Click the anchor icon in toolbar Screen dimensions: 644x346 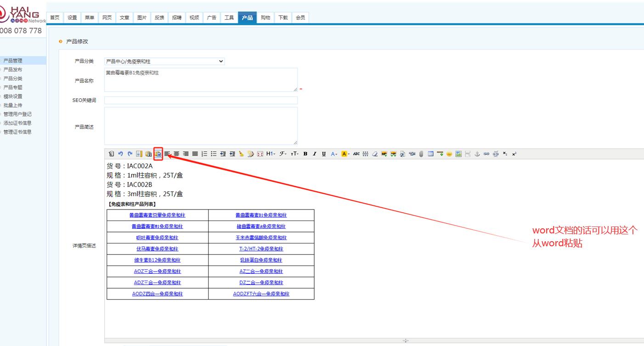tap(477, 154)
